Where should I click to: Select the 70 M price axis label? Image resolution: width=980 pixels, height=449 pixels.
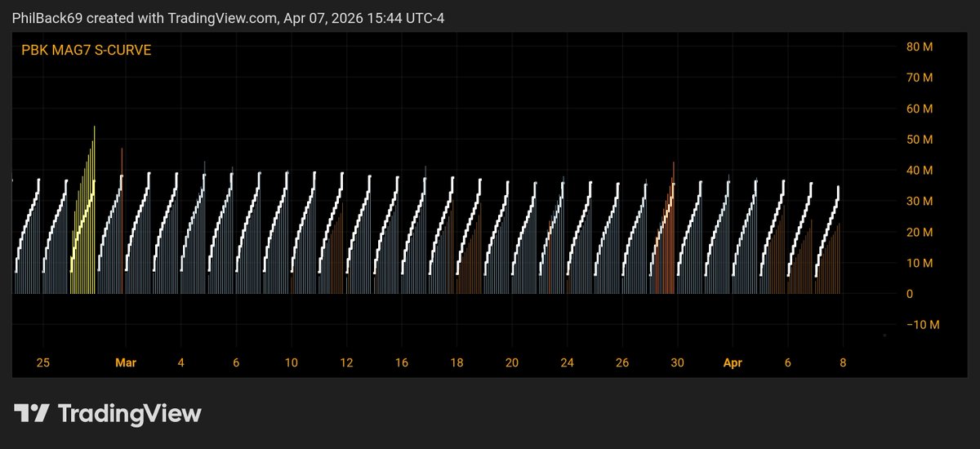(x=920, y=78)
